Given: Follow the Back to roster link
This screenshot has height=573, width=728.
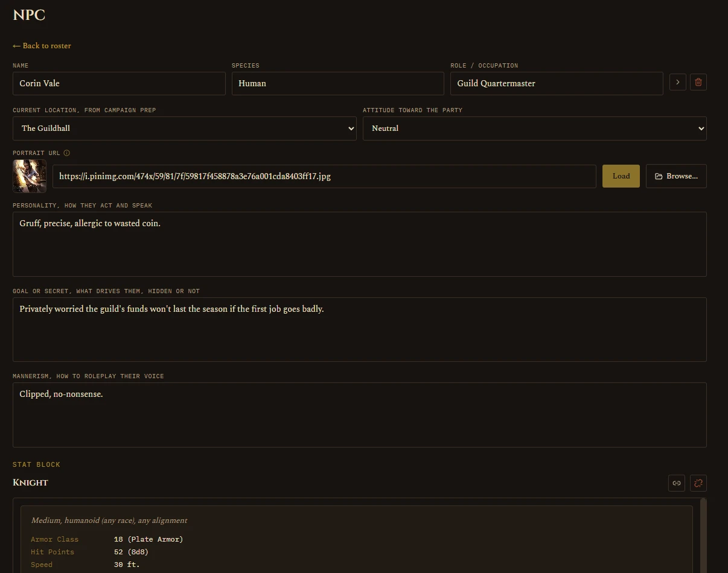Looking at the screenshot, I should coord(42,46).
